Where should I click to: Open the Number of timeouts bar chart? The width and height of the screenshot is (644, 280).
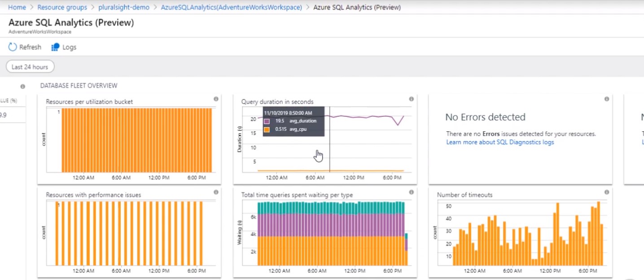point(526,234)
